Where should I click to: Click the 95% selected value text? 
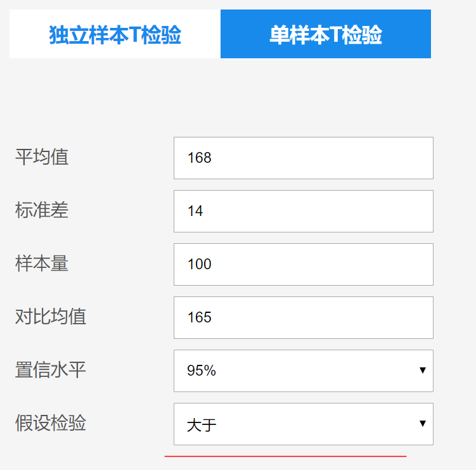(x=202, y=371)
